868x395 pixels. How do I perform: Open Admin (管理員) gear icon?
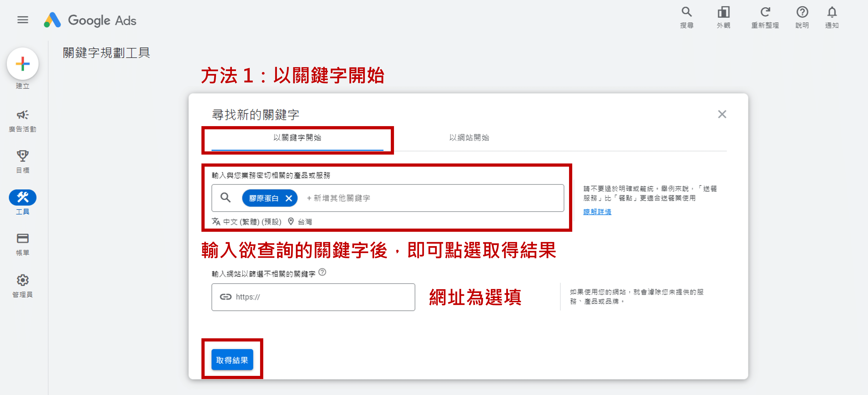(23, 280)
